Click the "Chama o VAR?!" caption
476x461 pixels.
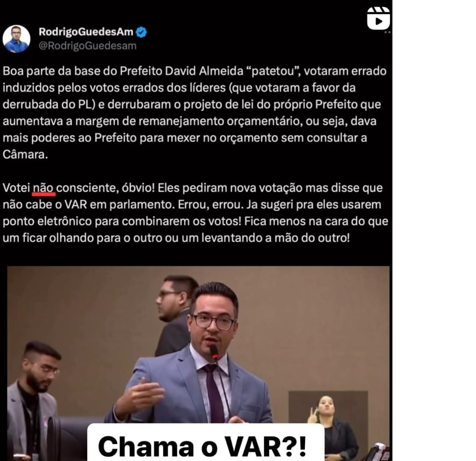click(x=202, y=446)
